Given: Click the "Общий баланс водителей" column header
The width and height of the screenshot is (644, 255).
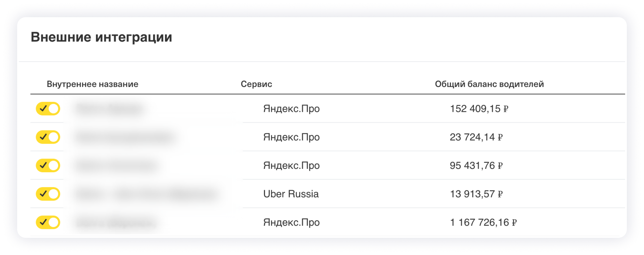Looking at the screenshot, I should pos(489,84).
